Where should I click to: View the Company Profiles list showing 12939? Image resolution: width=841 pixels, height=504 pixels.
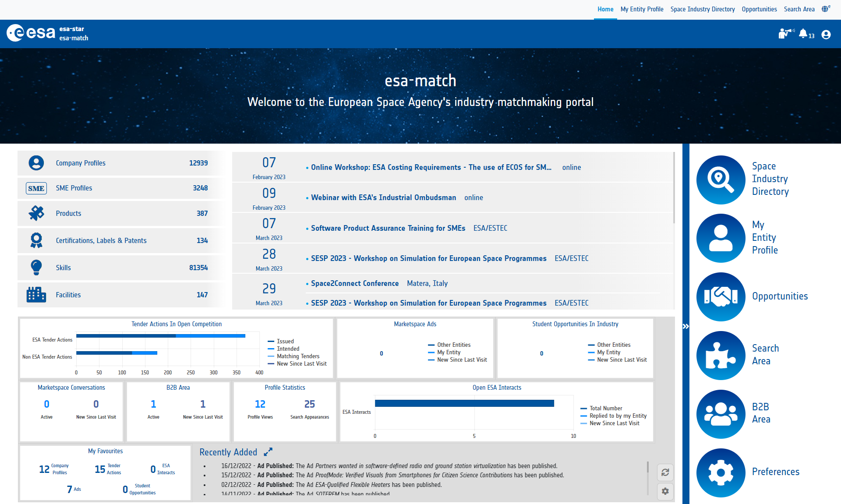81,163
